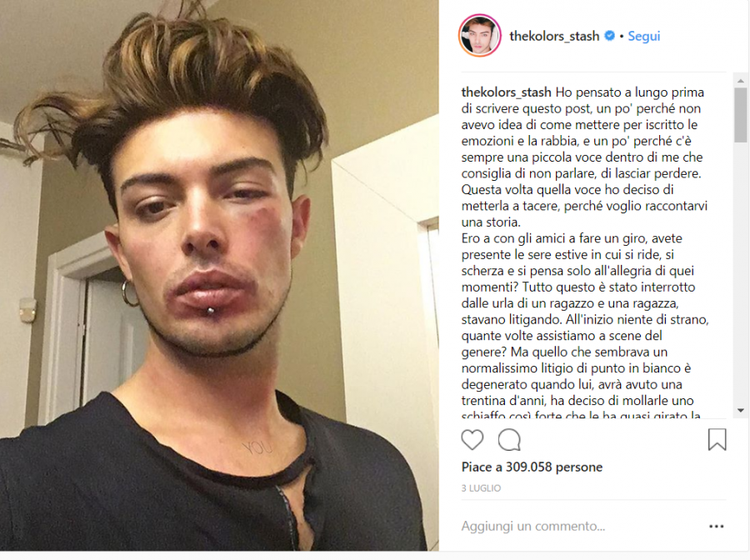The image size is (750, 560).
Task: Click the blue verified badge
Action: pyautogui.click(x=609, y=36)
